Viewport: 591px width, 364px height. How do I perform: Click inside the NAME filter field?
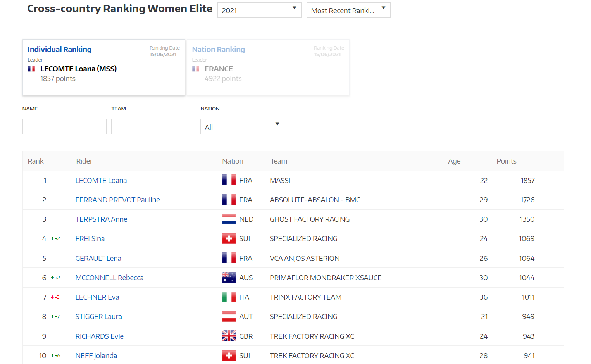click(64, 126)
